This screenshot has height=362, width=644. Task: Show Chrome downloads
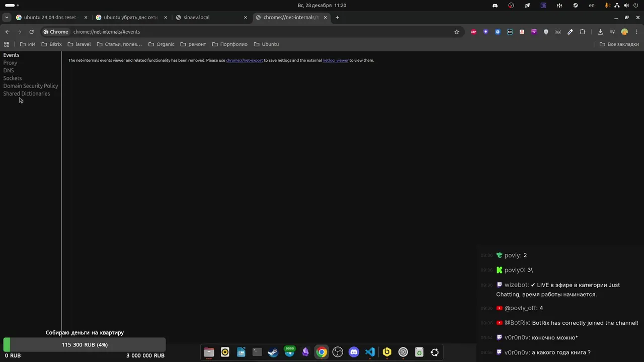pos(600,32)
